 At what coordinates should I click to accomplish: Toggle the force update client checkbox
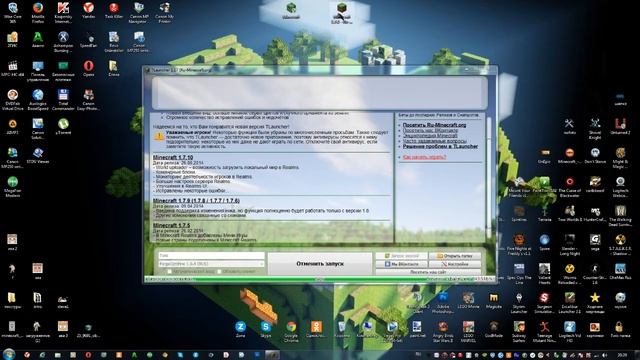point(220,271)
